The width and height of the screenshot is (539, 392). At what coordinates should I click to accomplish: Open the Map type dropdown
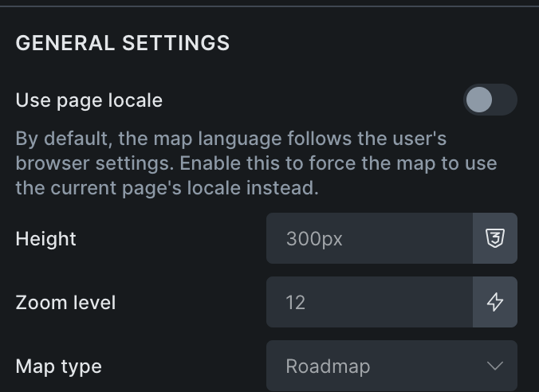click(x=391, y=367)
